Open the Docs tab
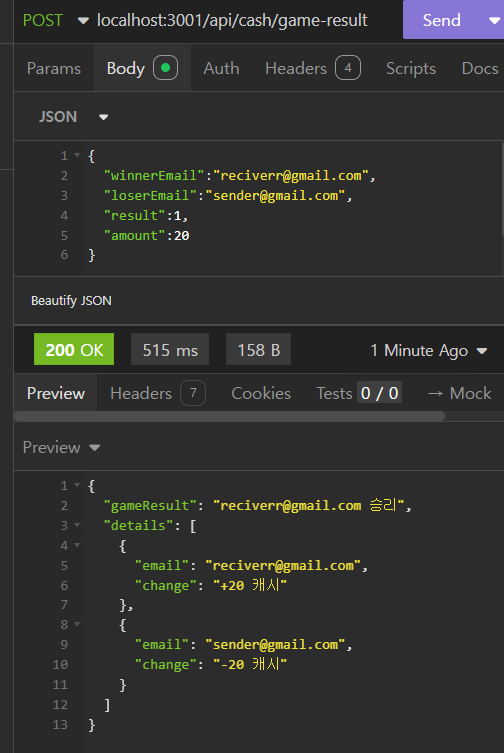 point(479,68)
